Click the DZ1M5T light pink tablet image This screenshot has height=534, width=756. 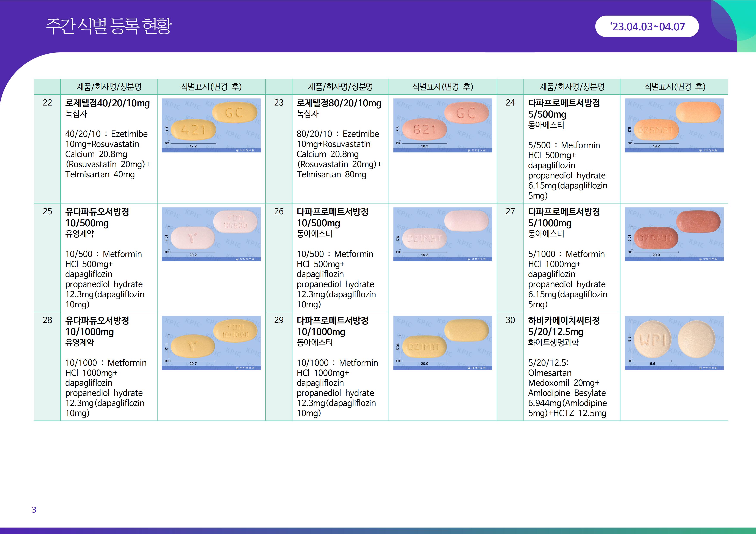click(x=442, y=234)
